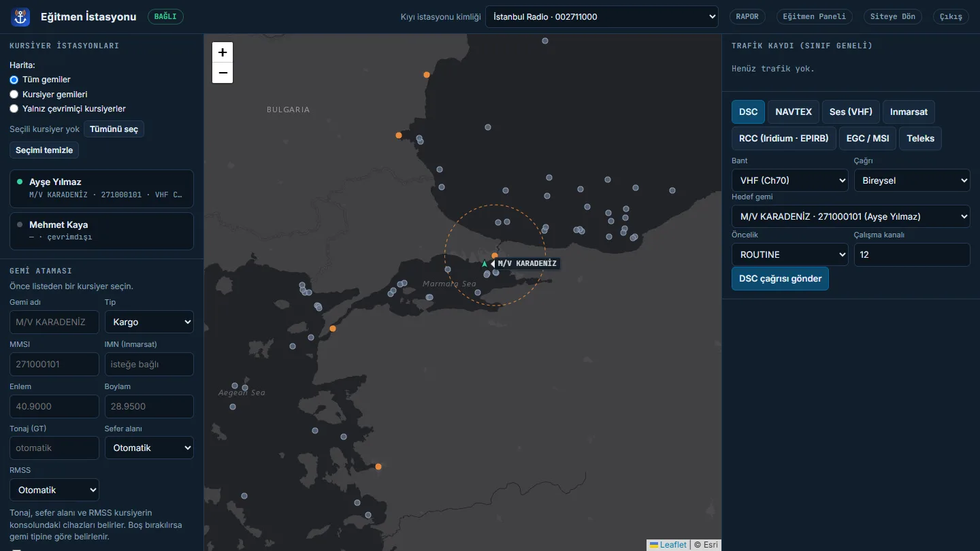The height and width of the screenshot is (551, 980).
Task: Open the Bant dropdown showing VHF (Ch70)
Action: 790,180
